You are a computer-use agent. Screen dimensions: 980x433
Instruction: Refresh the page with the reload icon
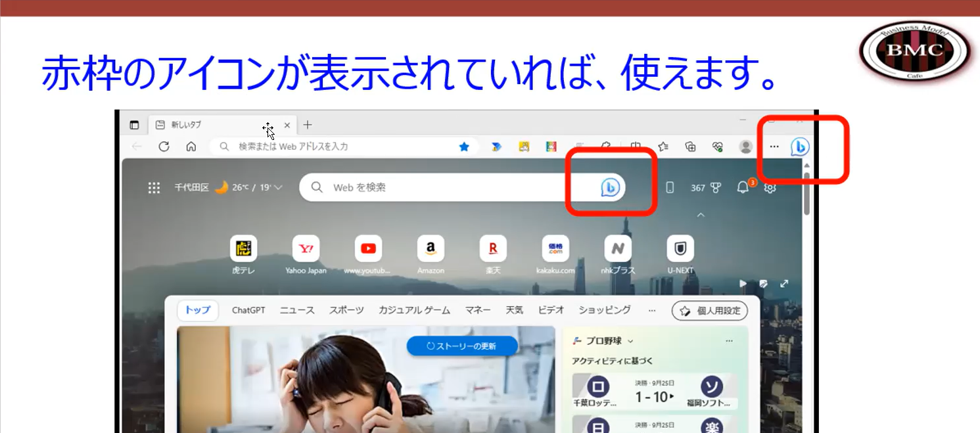[164, 147]
